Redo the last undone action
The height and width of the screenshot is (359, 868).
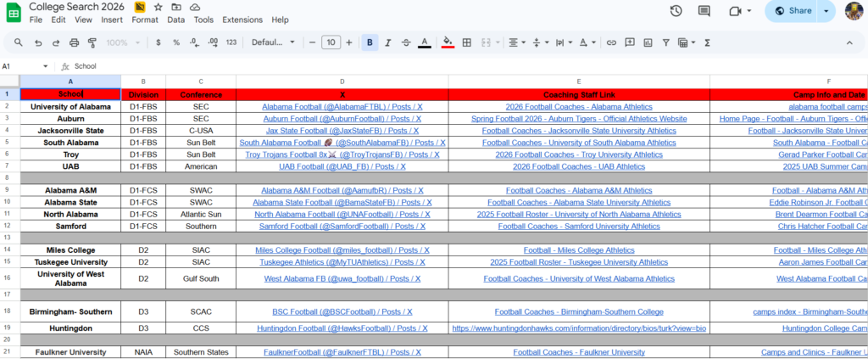click(56, 42)
